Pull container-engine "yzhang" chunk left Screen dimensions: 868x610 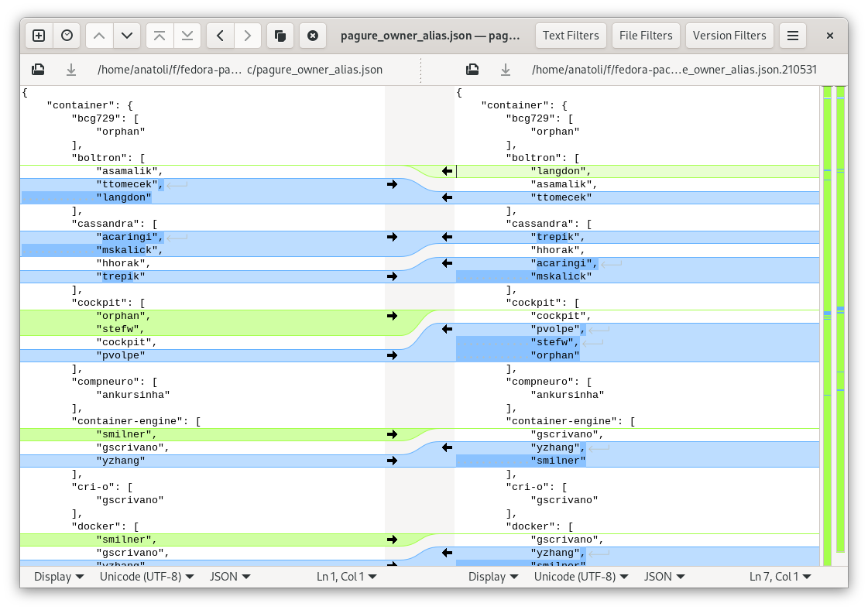point(448,447)
